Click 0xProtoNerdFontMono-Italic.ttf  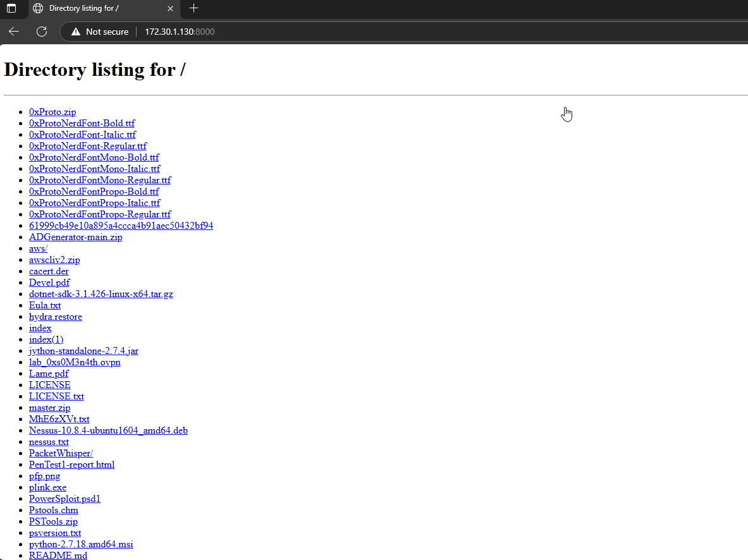tap(94, 169)
